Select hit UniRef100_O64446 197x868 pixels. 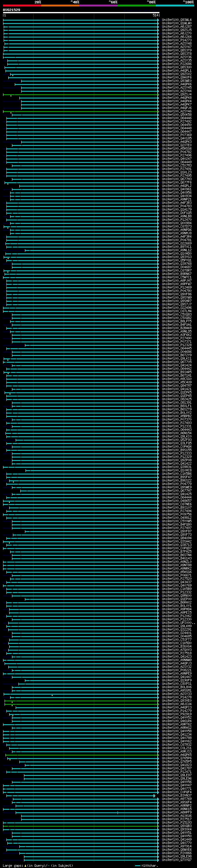click(x=176, y=118)
